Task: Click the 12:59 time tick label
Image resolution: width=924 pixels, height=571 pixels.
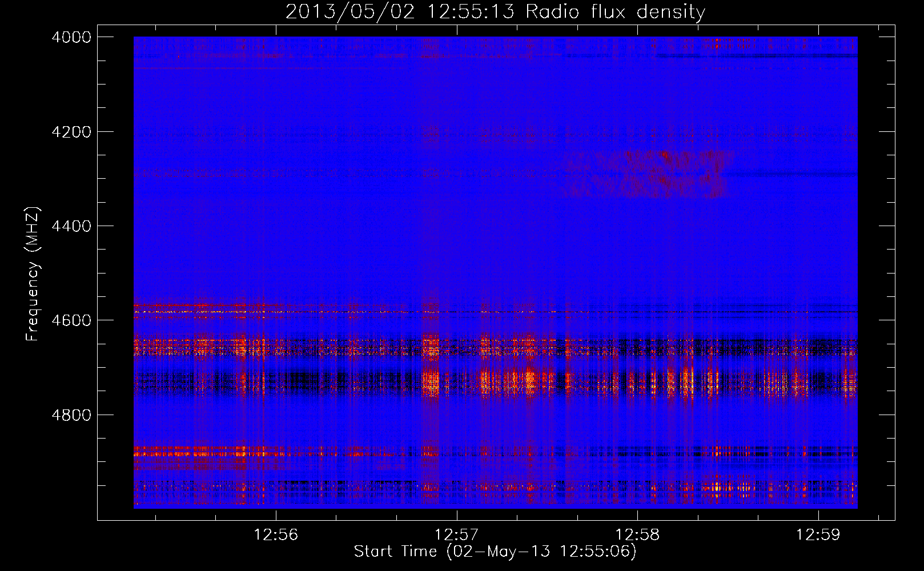Action: click(x=818, y=535)
